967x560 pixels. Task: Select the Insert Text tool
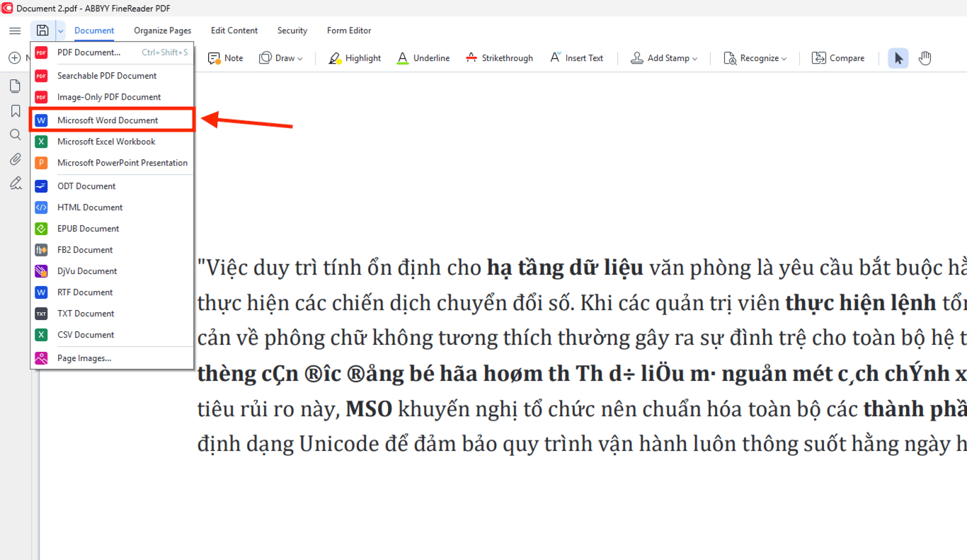point(576,57)
